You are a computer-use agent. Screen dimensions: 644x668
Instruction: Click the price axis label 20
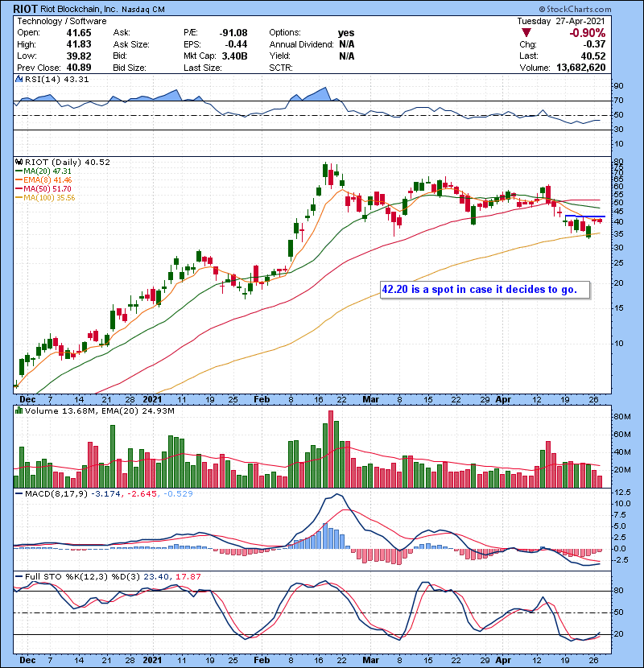click(618, 283)
